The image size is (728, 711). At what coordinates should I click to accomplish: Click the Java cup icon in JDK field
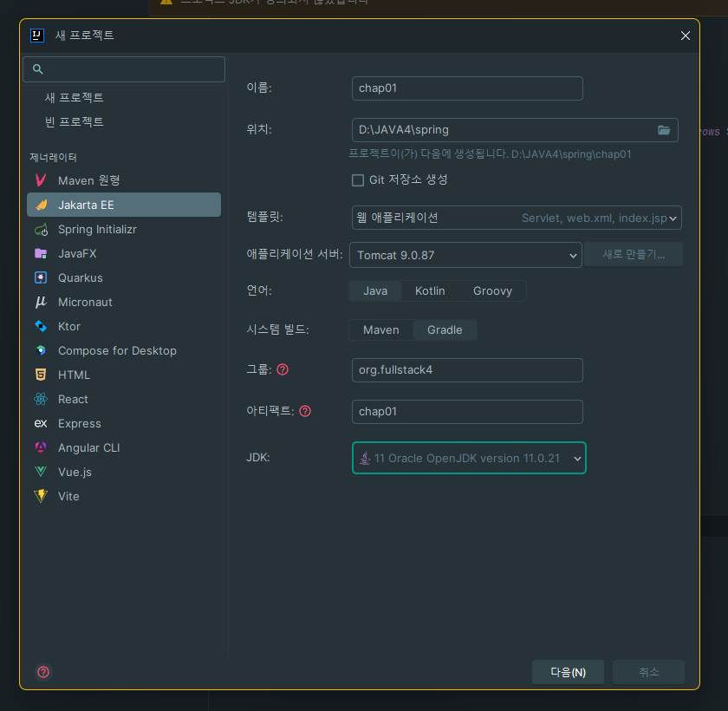365,459
